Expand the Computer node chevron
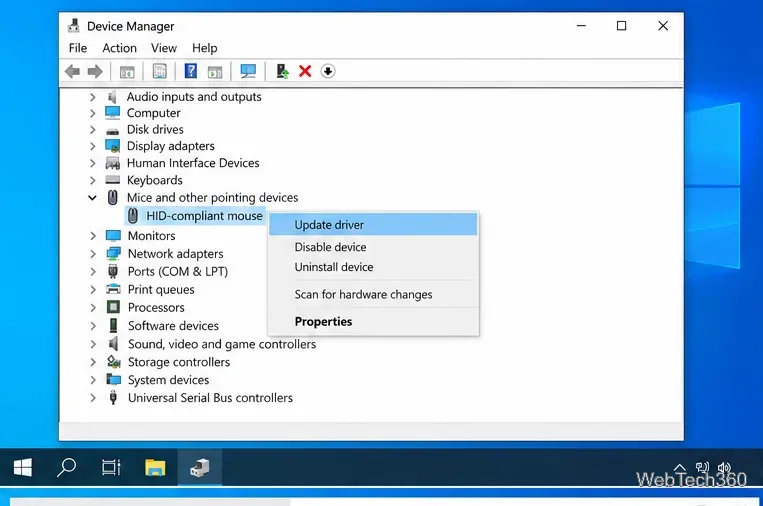The height and width of the screenshot is (506, 763). click(92, 113)
